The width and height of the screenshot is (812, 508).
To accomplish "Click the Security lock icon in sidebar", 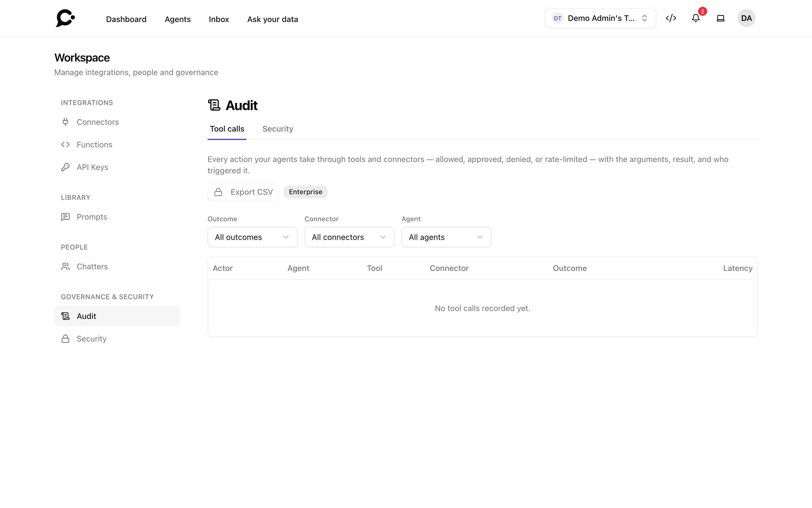I will coord(65,339).
